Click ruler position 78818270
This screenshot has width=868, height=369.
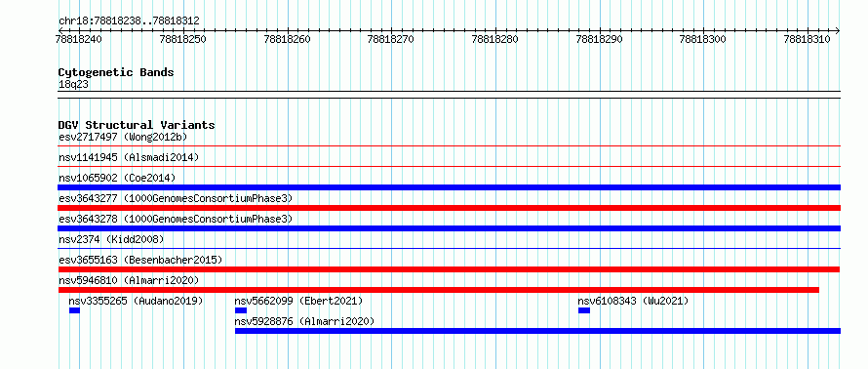coord(391,39)
